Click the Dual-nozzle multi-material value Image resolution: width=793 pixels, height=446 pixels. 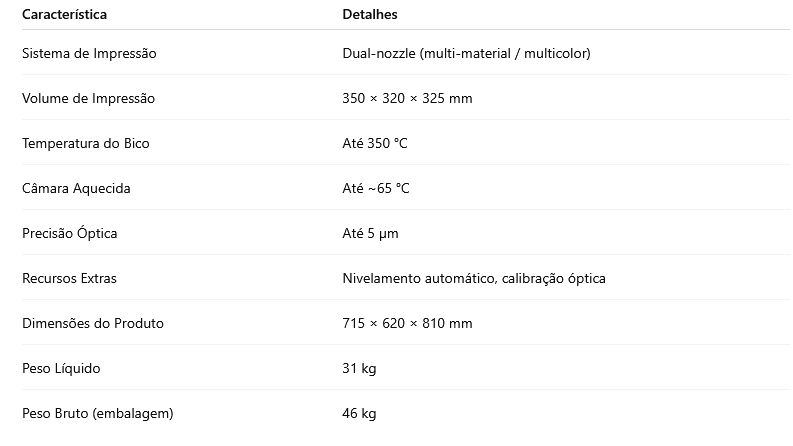pos(466,54)
